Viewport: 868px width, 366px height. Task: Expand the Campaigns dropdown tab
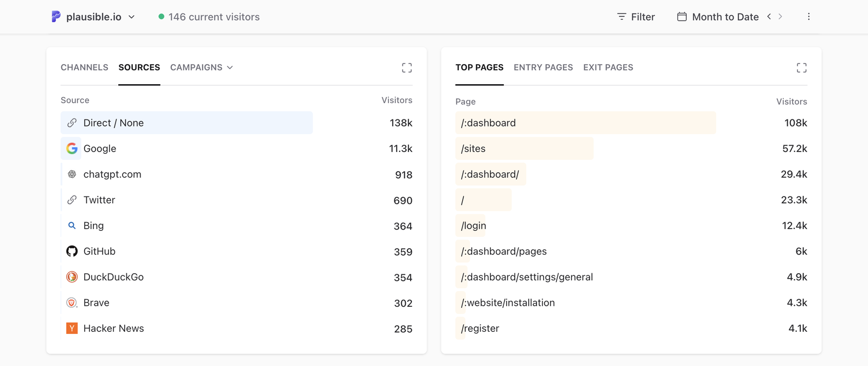[x=202, y=67]
